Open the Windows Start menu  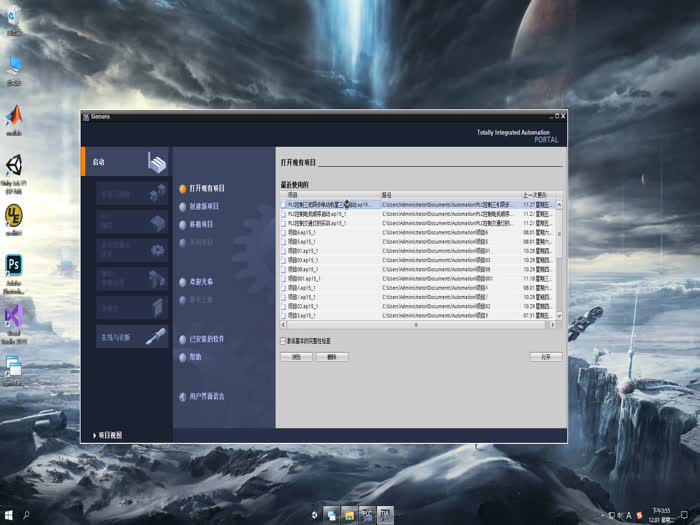point(9,515)
